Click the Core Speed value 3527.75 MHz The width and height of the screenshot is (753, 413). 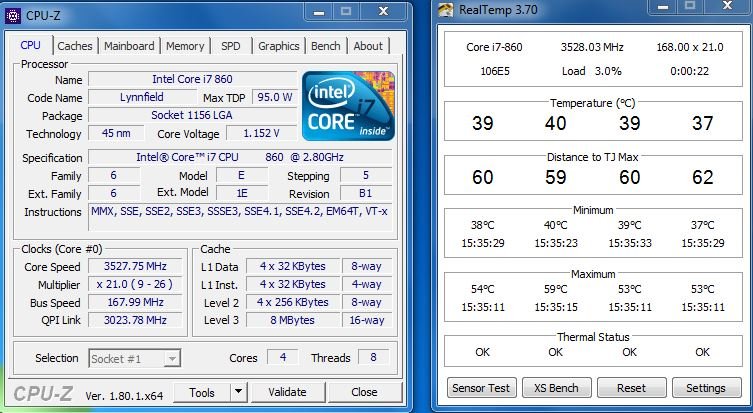coord(135,267)
